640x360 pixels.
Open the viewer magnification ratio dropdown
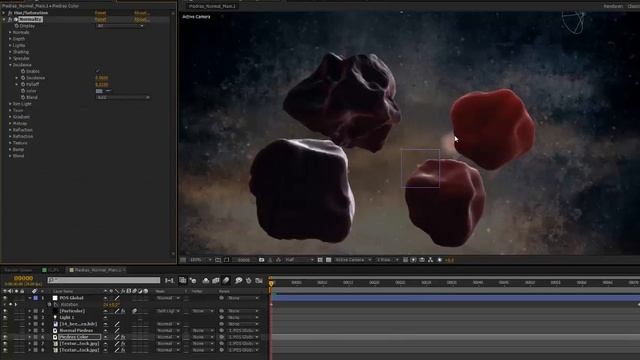[x=201, y=260]
